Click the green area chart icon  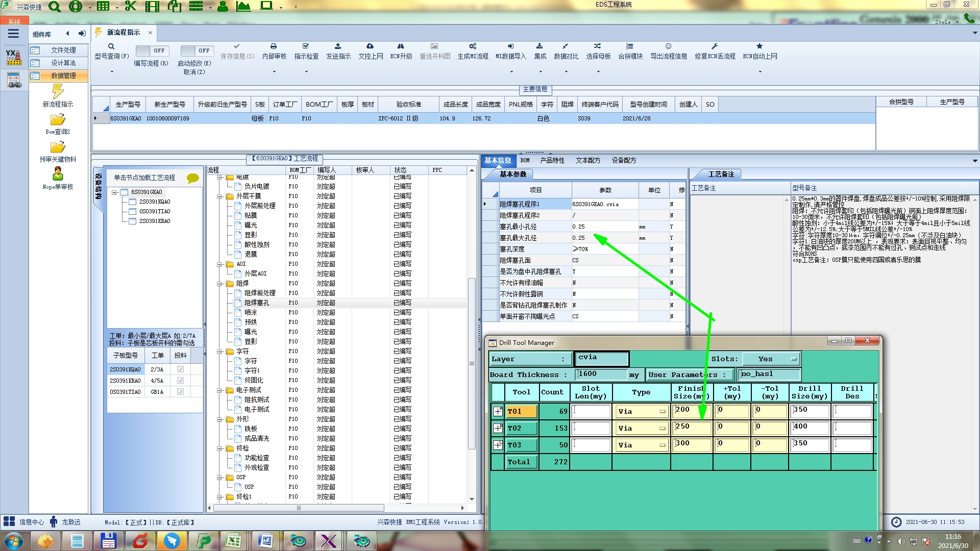243,6
